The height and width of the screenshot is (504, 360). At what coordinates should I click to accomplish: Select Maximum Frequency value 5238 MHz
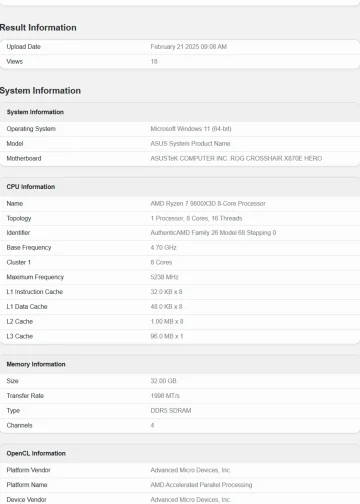point(164,277)
